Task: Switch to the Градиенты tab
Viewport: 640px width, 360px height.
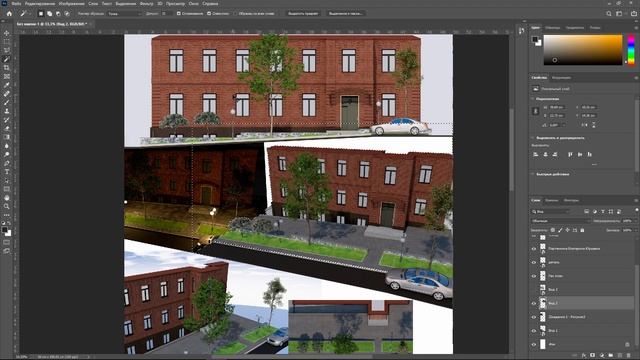Action: coord(575,28)
